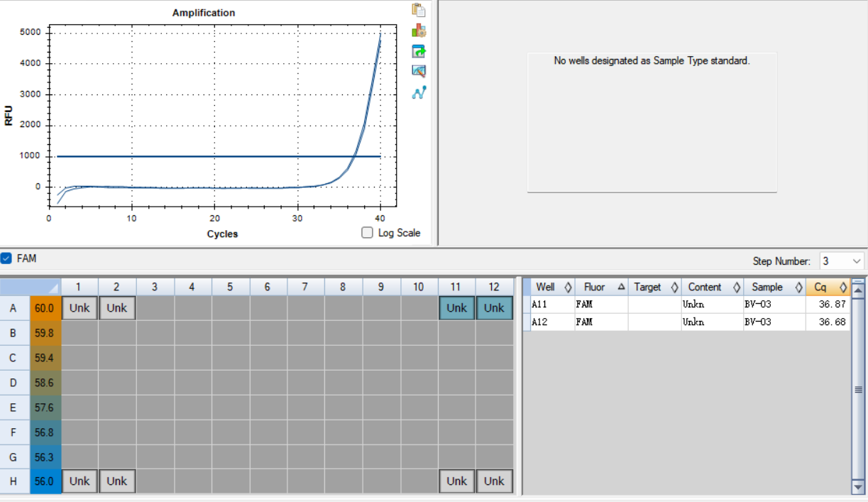The image size is (868, 502).
Task: Select entire plate via corner selector
Action: 31,287
